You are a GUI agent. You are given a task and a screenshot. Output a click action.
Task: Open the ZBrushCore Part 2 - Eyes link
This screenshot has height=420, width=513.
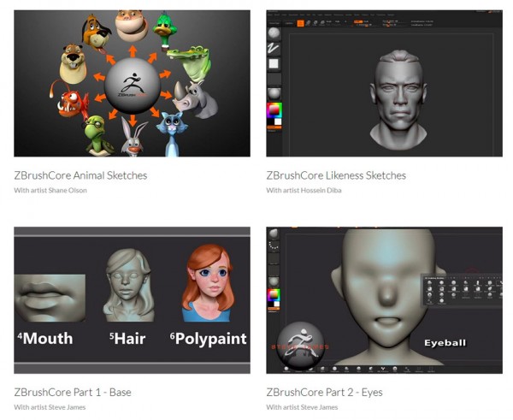324,392
